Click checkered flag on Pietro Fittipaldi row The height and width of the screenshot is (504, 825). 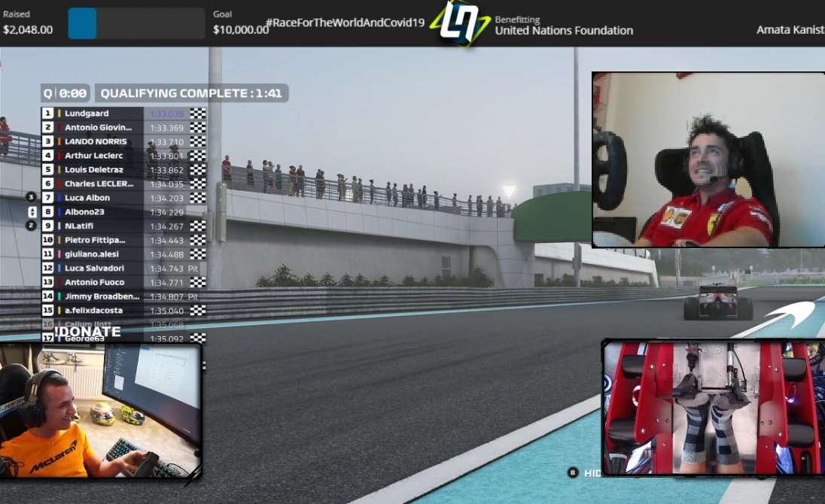pyautogui.click(x=198, y=240)
